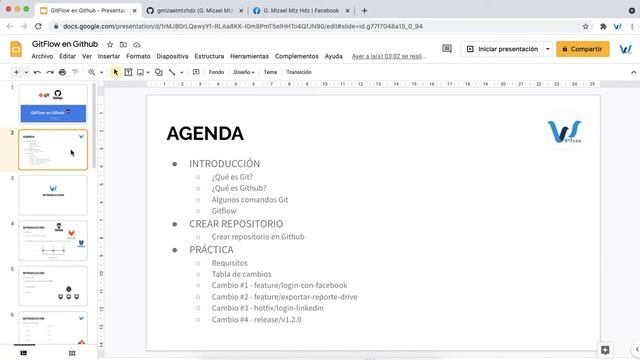Click the add comment toolbar icon
640x360 pixels.
click(196, 72)
